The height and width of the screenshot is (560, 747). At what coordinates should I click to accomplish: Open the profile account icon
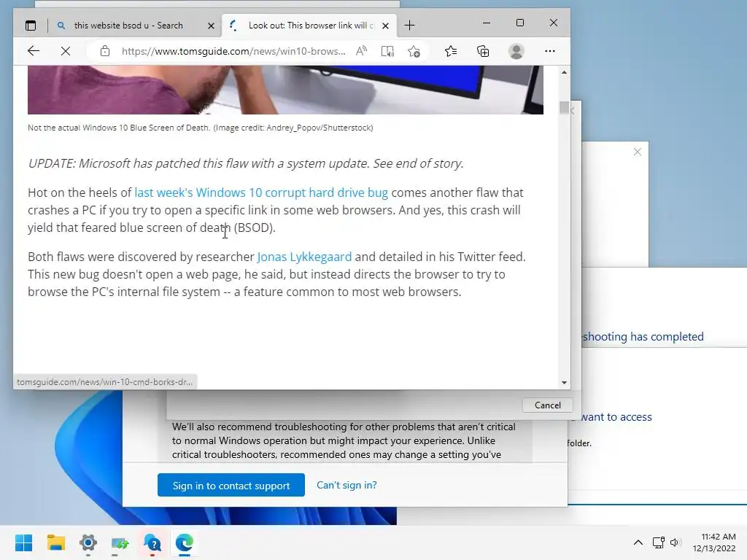pos(516,51)
